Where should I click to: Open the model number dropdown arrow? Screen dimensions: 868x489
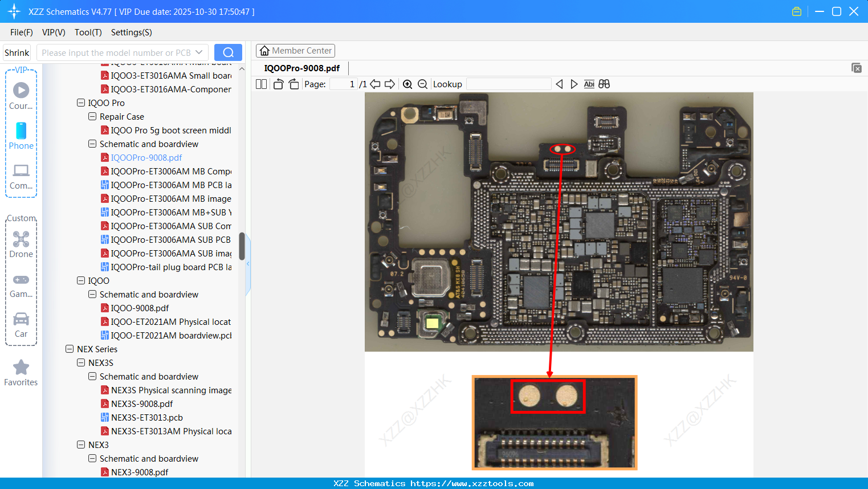pyautogui.click(x=199, y=52)
